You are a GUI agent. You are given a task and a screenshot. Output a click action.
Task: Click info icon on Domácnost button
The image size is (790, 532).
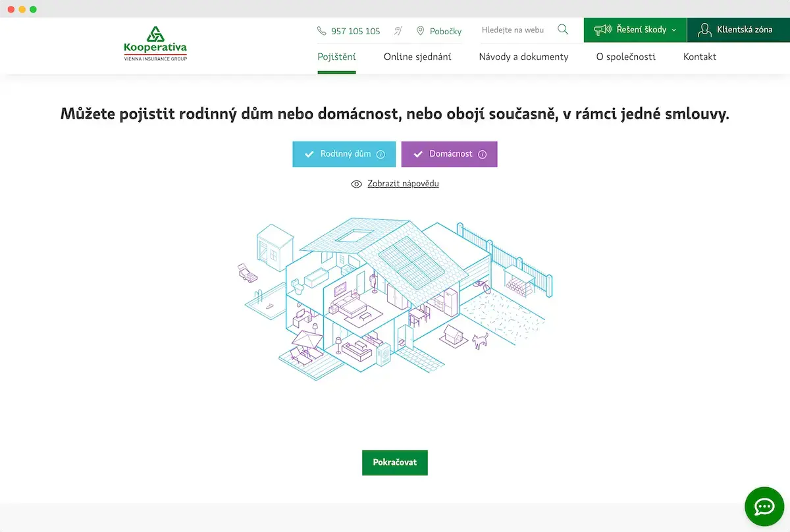[482, 154]
